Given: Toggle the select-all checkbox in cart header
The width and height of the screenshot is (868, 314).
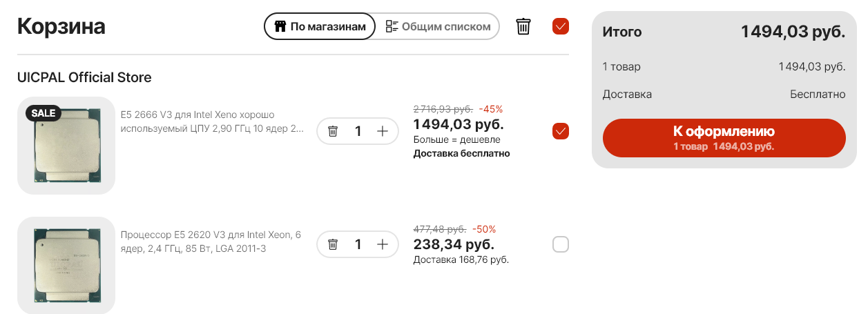Looking at the screenshot, I should point(561,27).
